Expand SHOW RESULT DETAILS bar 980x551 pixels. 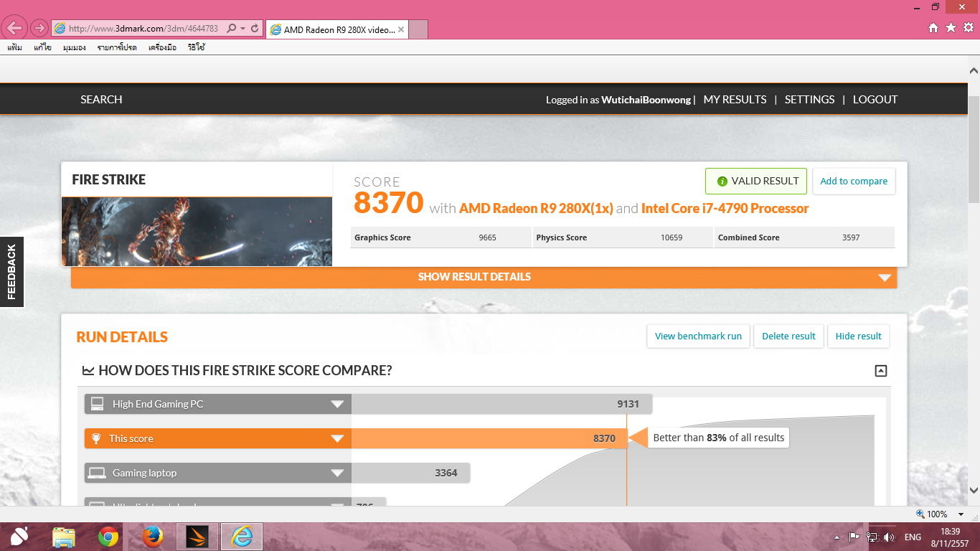[484, 277]
